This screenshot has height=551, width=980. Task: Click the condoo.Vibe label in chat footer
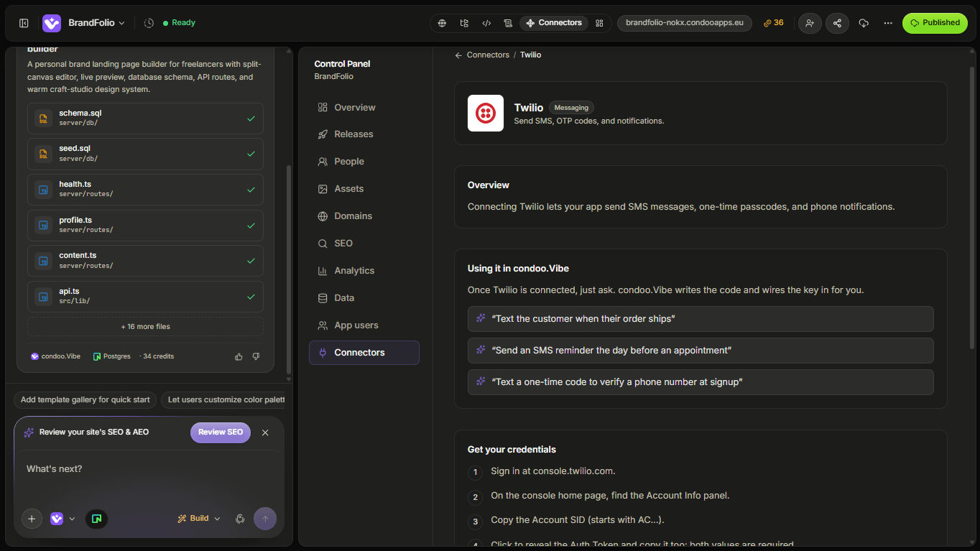tap(55, 356)
